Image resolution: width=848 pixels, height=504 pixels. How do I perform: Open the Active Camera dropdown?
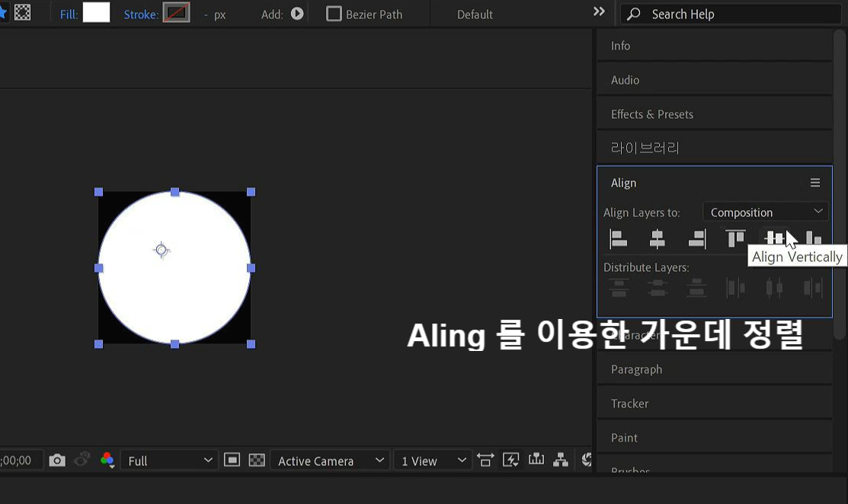pyautogui.click(x=330, y=461)
